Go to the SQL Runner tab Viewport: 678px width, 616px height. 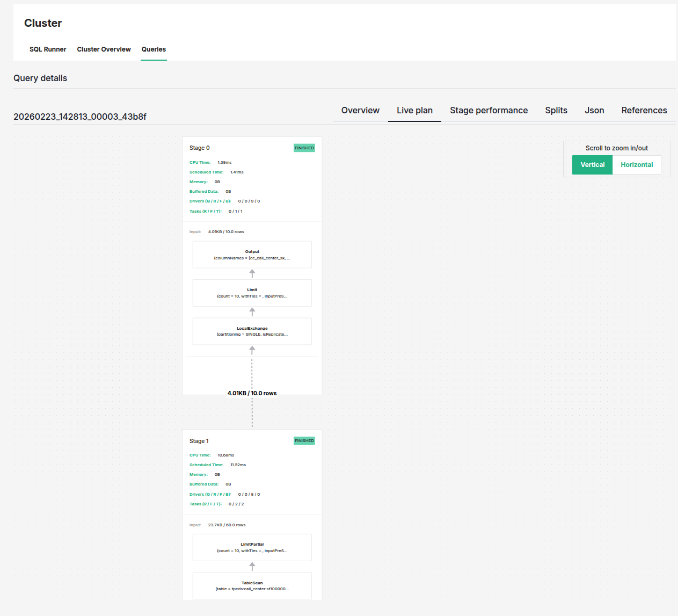point(48,49)
